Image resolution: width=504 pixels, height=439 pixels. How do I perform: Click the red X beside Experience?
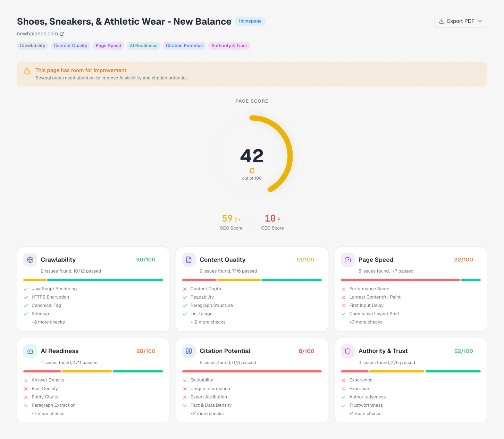(343, 380)
